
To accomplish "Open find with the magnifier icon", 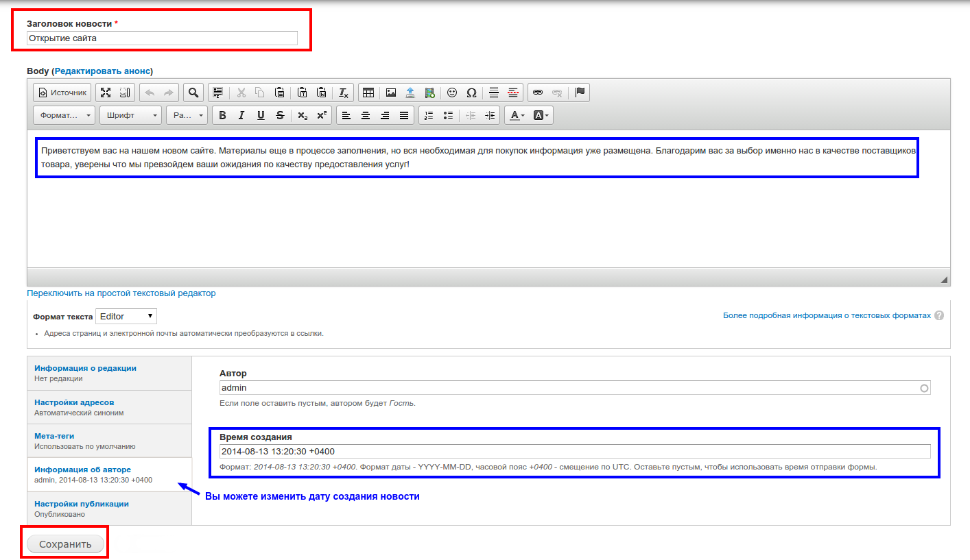I will coord(193,93).
